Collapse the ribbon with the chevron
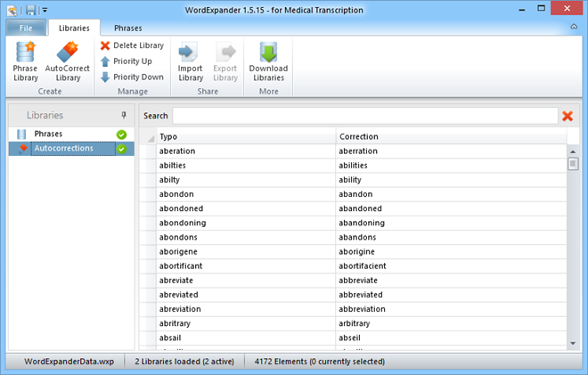The height and width of the screenshot is (375, 588). (574, 27)
